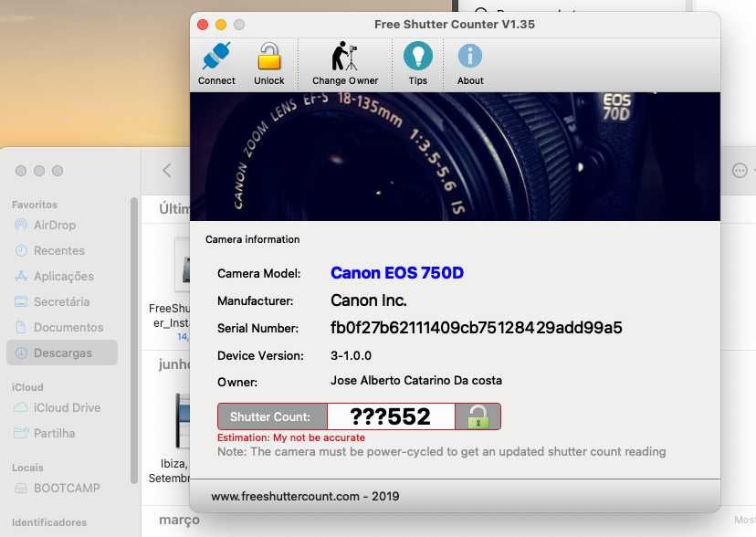The image size is (756, 537).
Task: Click the Connect plug icon
Action: click(216, 56)
